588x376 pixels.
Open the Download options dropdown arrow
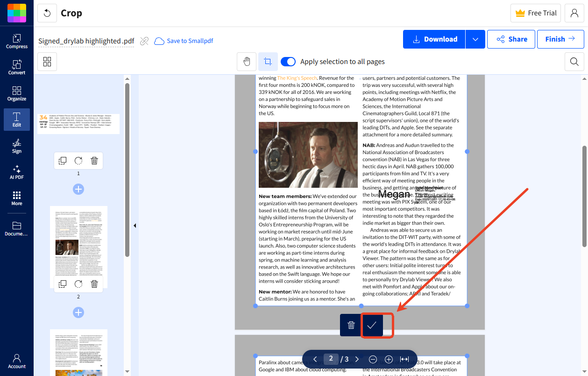(x=475, y=39)
